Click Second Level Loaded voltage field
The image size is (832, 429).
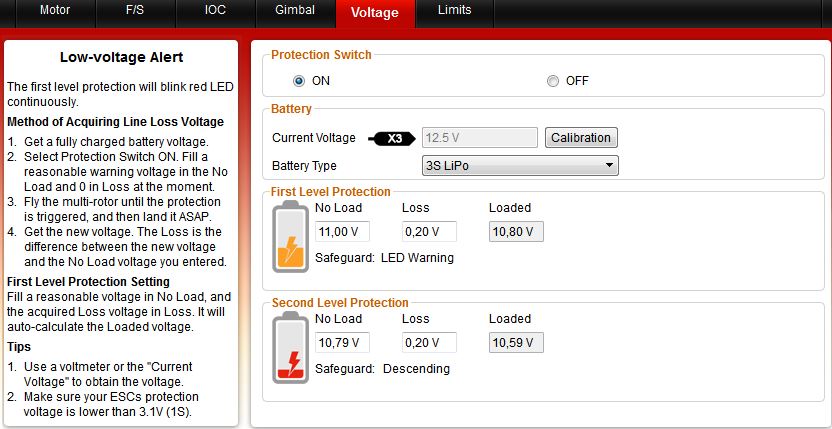tap(516, 343)
